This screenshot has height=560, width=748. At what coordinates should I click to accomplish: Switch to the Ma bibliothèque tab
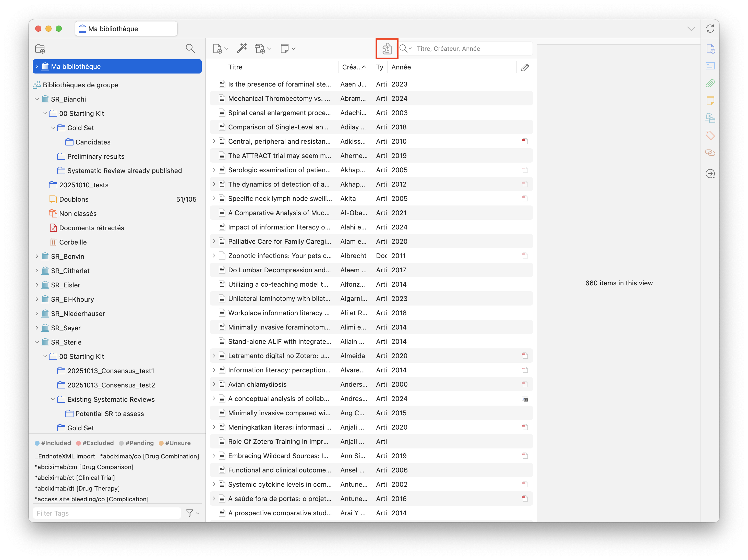click(125, 28)
